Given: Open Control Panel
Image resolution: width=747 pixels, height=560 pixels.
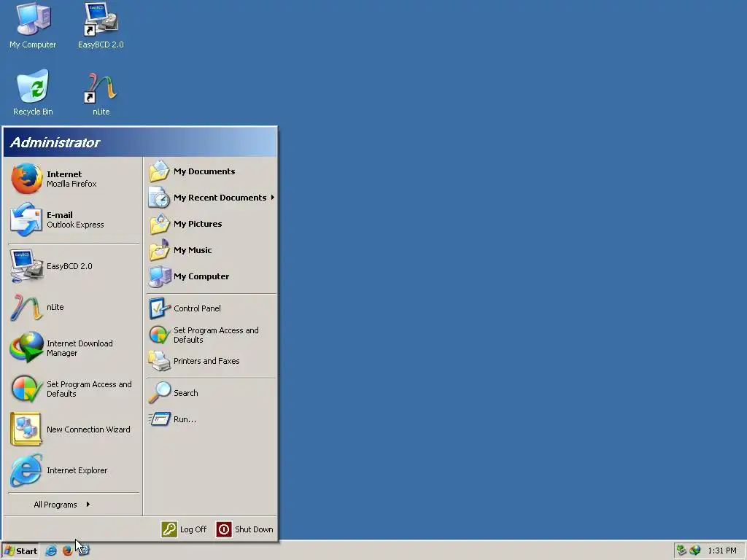Looking at the screenshot, I should click(212, 308).
